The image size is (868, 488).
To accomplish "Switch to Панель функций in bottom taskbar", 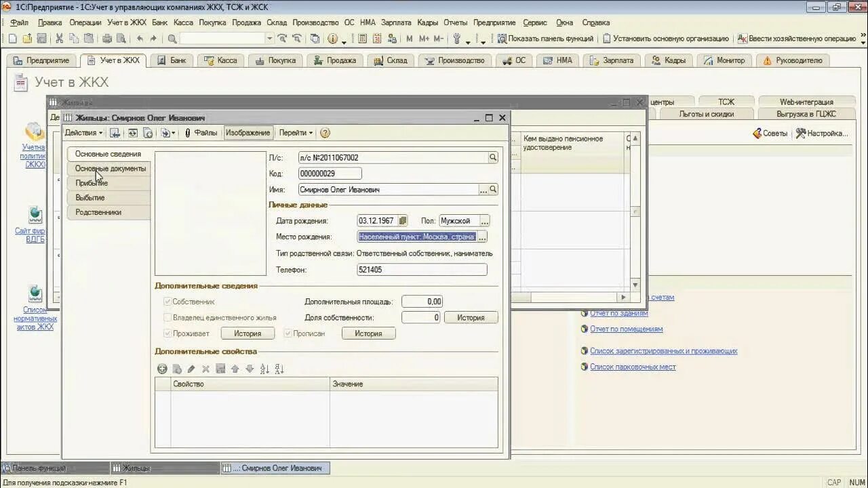I will click(x=54, y=468).
